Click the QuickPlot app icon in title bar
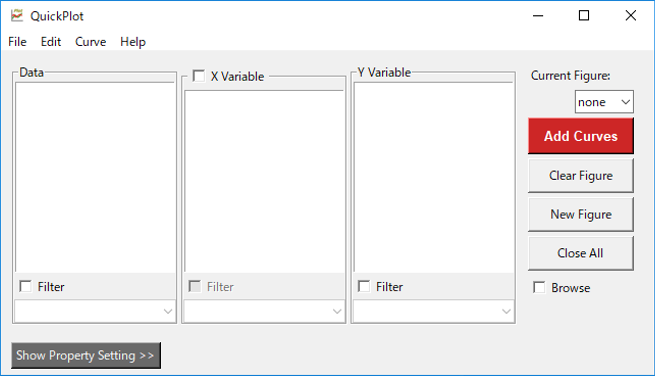 coord(17,15)
